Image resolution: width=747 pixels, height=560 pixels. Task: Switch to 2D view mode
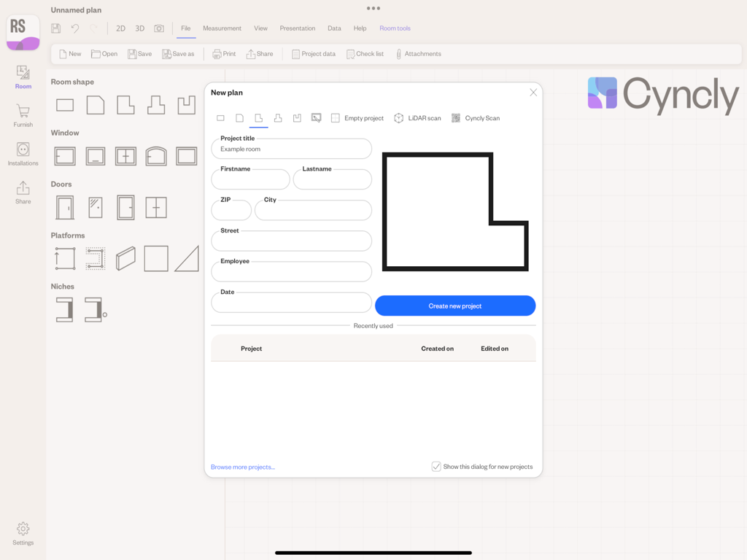click(120, 28)
